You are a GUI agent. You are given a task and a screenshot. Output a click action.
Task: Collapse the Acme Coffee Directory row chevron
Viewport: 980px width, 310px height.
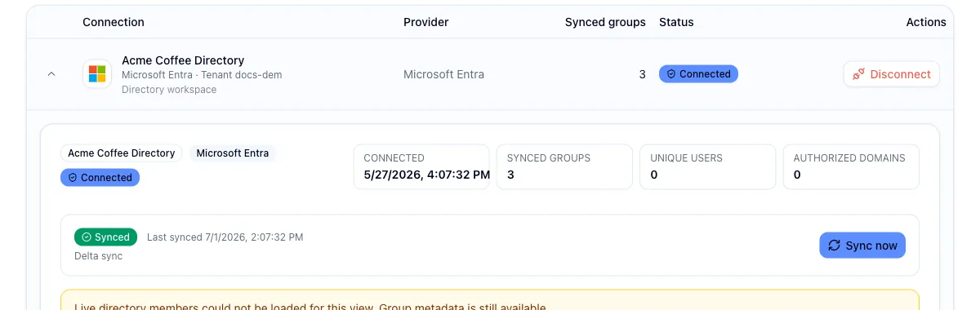click(x=51, y=74)
